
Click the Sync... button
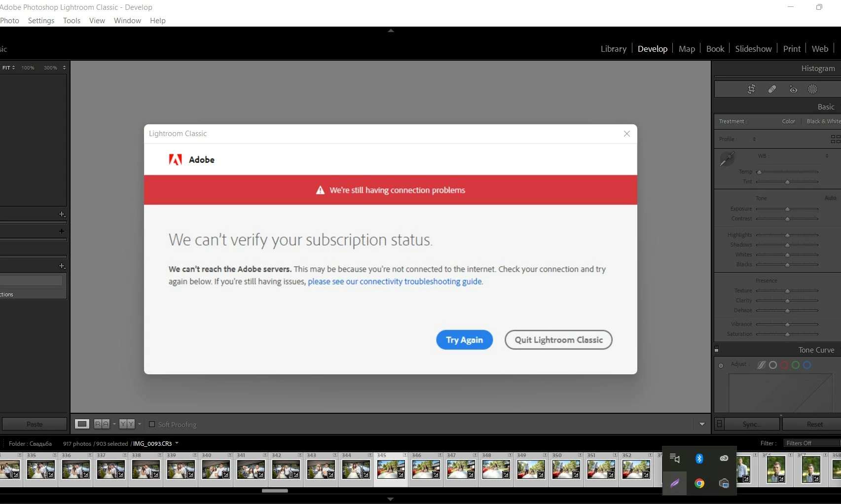752,424
